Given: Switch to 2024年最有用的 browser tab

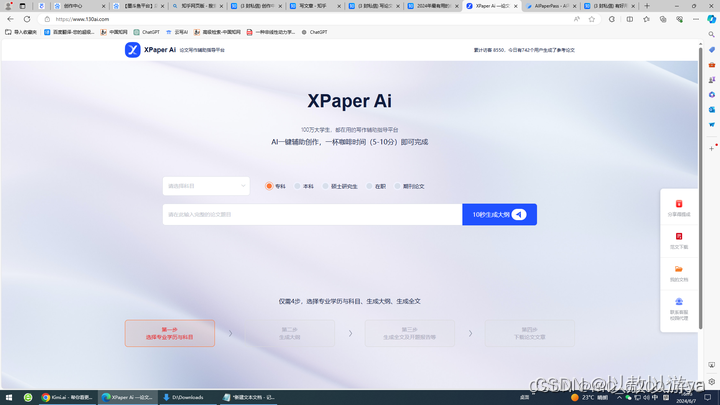Looking at the screenshot, I should coord(431,6).
